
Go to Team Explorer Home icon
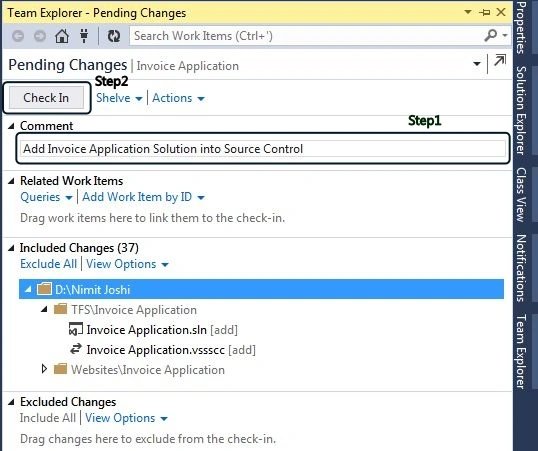tap(62, 36)
